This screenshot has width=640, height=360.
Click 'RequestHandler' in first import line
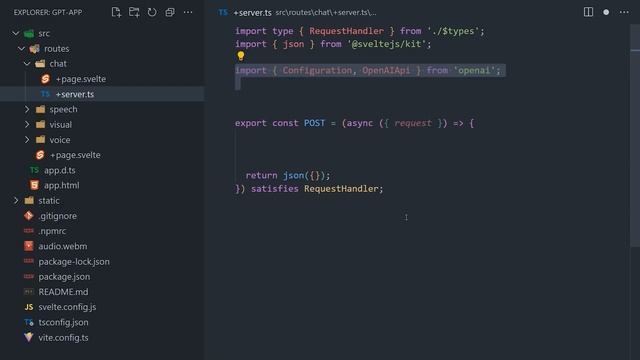pos(346,31)
